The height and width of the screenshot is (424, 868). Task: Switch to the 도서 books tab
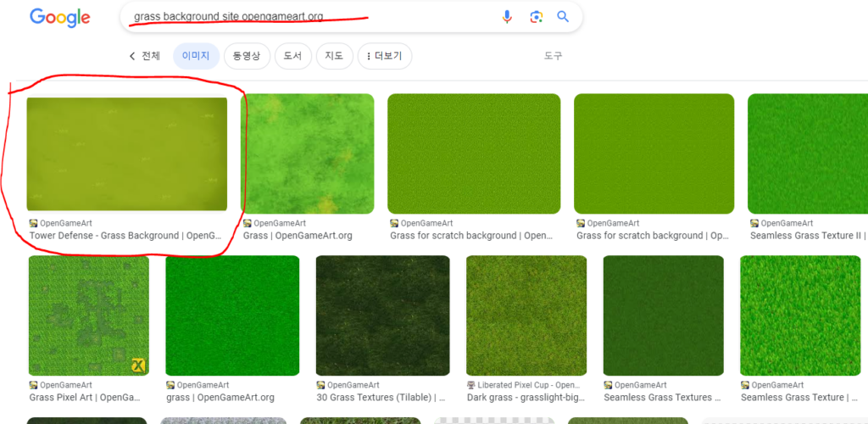coord(292,56)
